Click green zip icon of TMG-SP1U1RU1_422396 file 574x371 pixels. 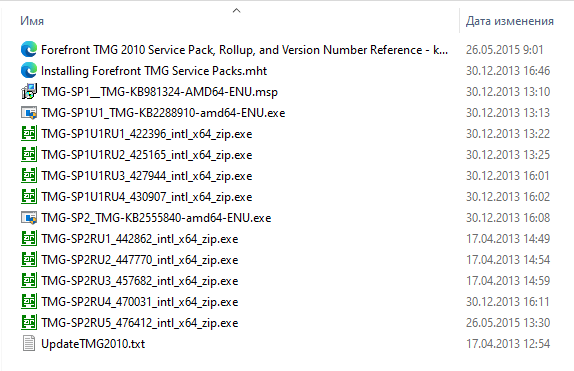[x=29, y=133]
